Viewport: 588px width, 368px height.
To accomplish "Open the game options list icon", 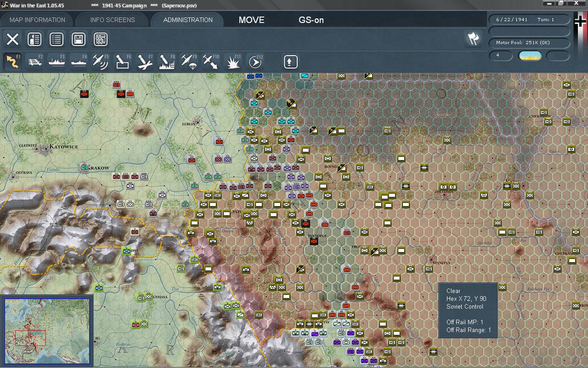I will pos(57,39).
